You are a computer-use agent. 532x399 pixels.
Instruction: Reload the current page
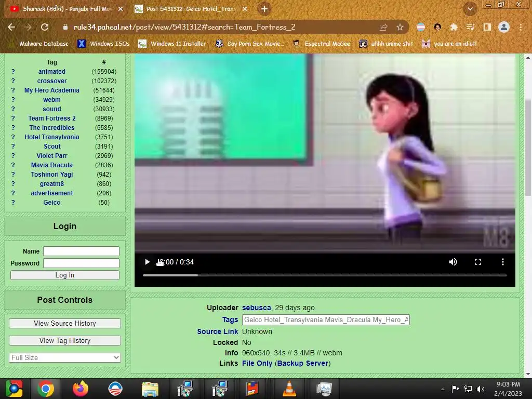45,27
